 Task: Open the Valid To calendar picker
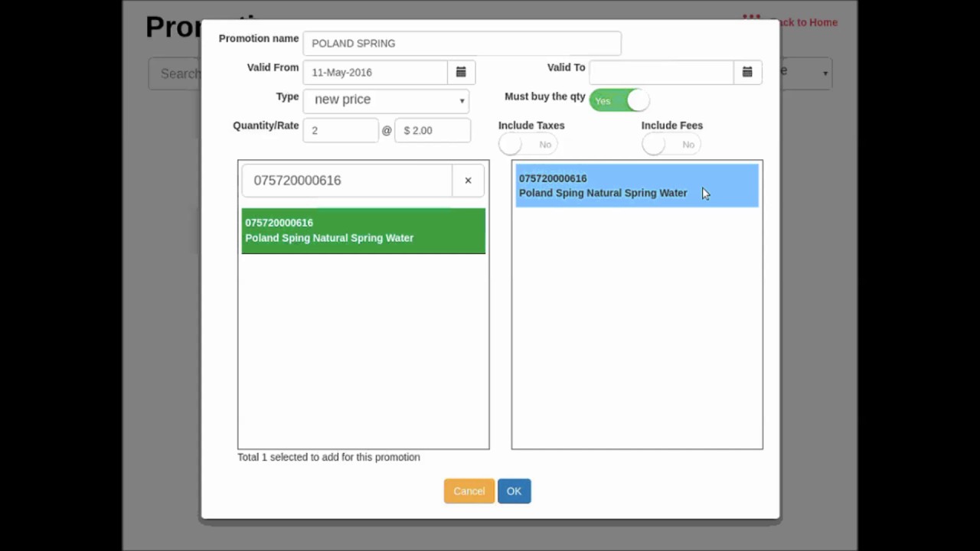click(x=747, y=72)
